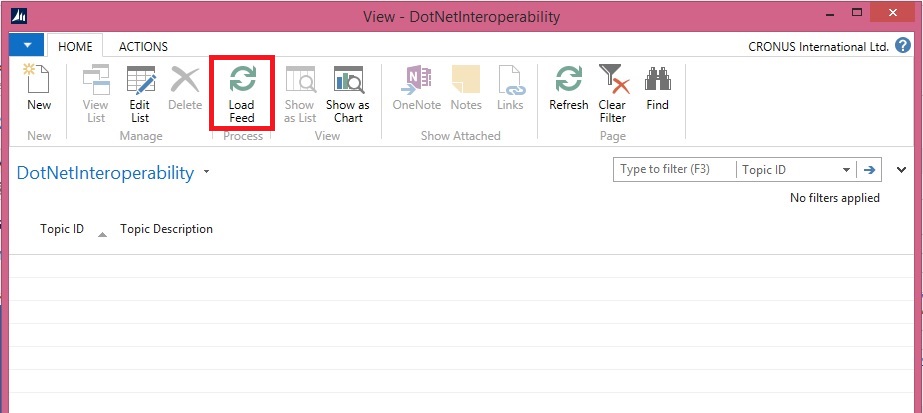Screen dimensions: 923x413
Task: Click the Type to filter box
Action: 675,169
